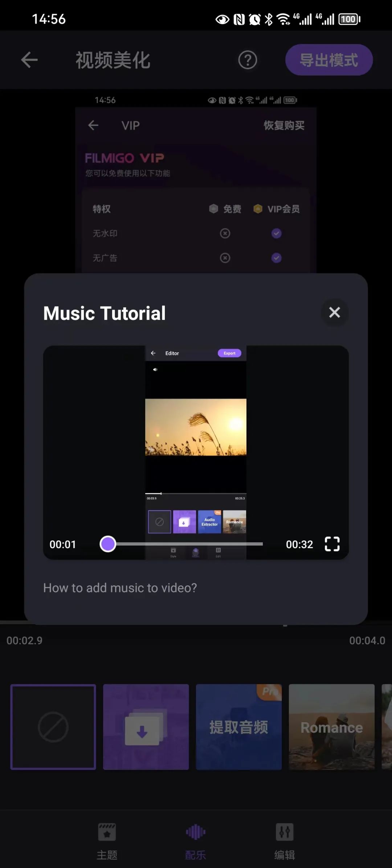Tap the 00:32 video duration label
This screenshot has width=392, height=868.
299,544
